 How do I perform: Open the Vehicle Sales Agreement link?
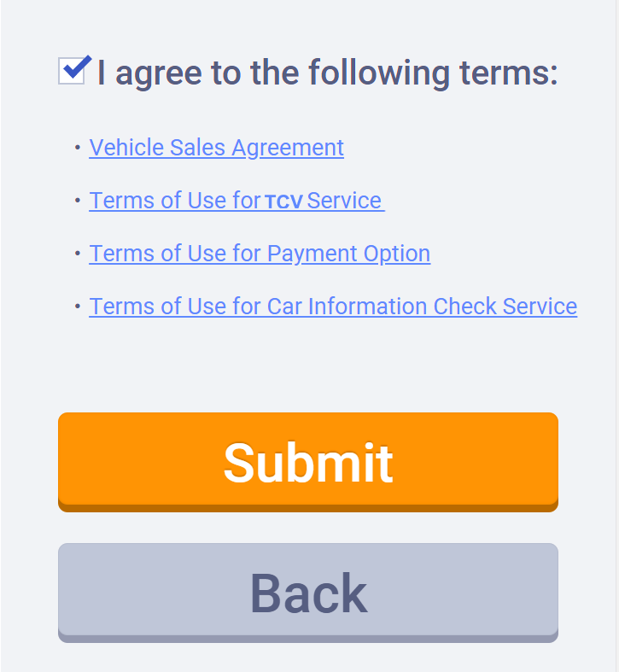tap(216, 148)
